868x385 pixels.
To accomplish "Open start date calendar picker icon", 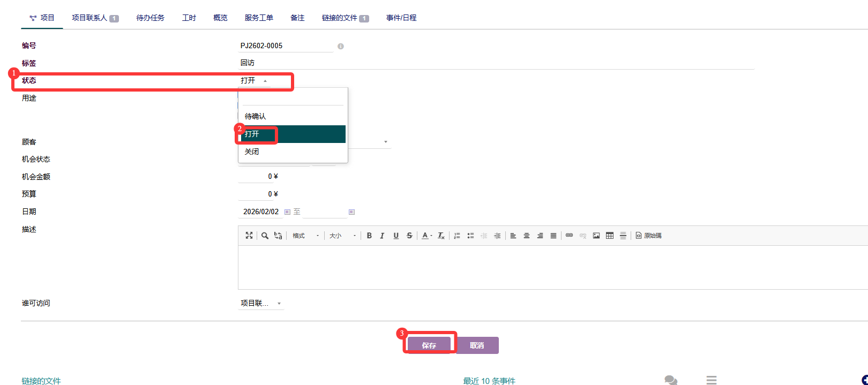I will point(287,212).
